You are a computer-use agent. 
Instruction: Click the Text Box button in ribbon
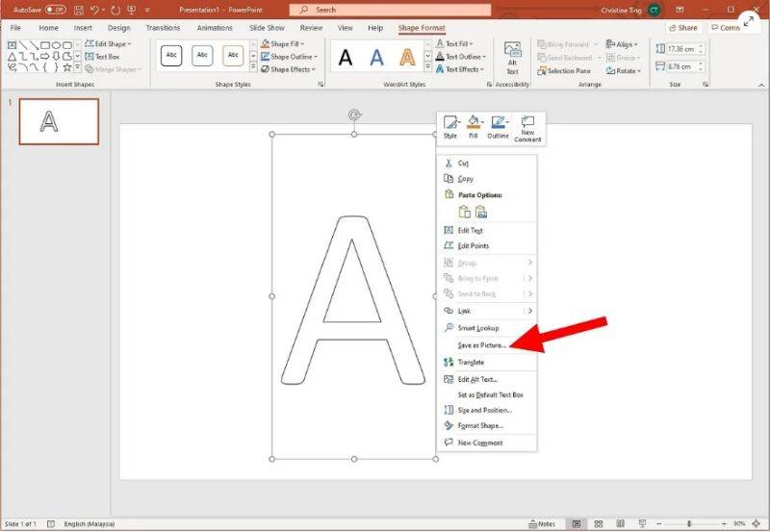[102, 57]
